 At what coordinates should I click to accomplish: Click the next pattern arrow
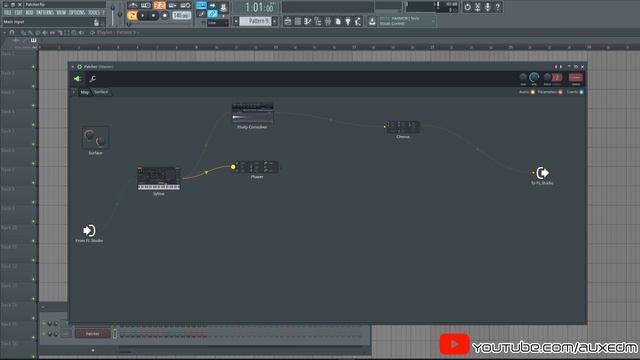click(x=275, y=21)
